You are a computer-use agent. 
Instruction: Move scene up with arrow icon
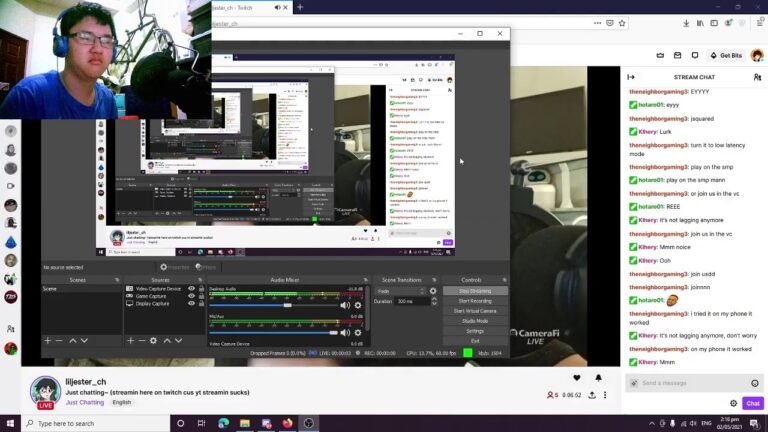coord(72,340)
